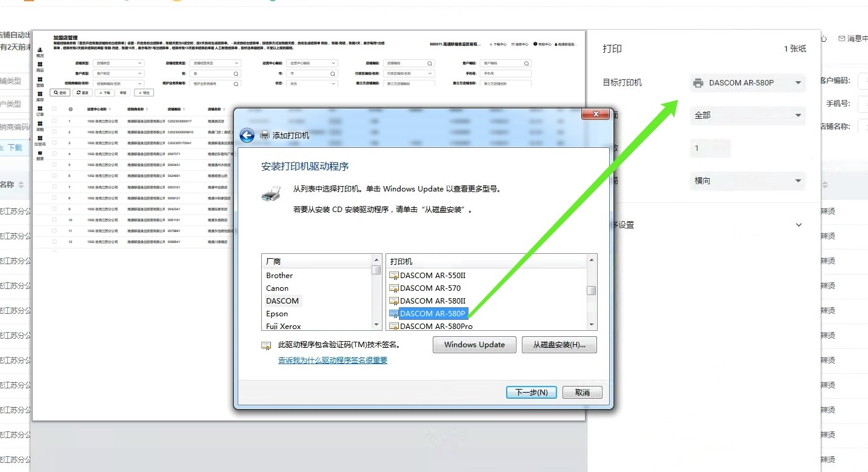The image size is (868, 472).
Task: Select Epson in the 厂商 list
Action: pos(277,314)
